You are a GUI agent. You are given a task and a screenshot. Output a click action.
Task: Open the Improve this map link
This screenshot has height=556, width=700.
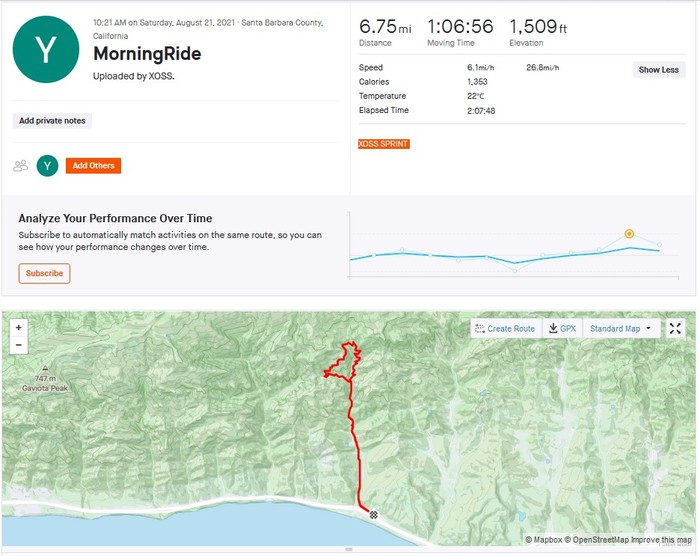point(661,540)
